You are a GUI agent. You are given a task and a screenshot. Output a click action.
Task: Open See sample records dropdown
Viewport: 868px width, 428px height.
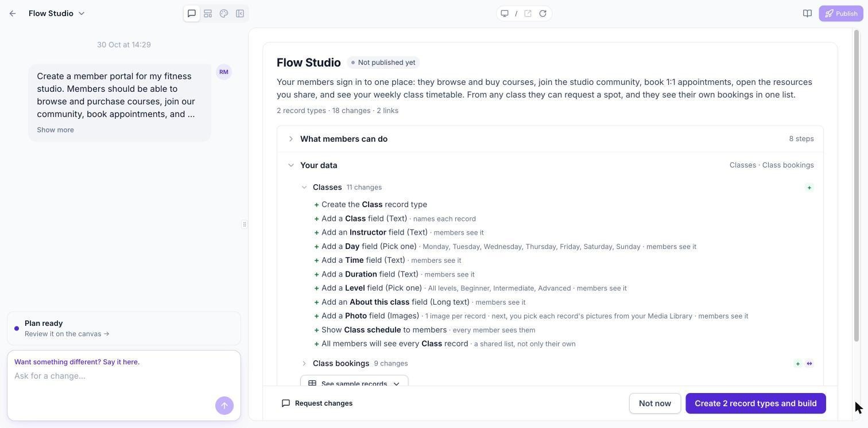[x=354, y=382]
